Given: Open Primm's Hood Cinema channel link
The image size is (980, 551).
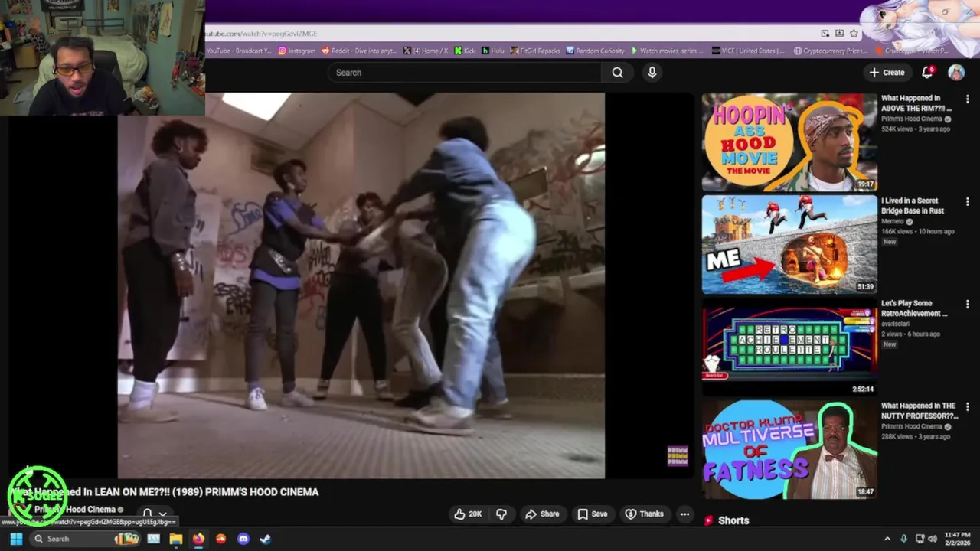Looking at the screenshot, I should click(x=75, y=510).
